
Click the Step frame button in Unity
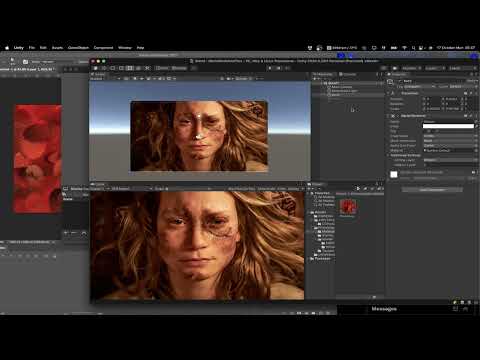pos(287,68)
